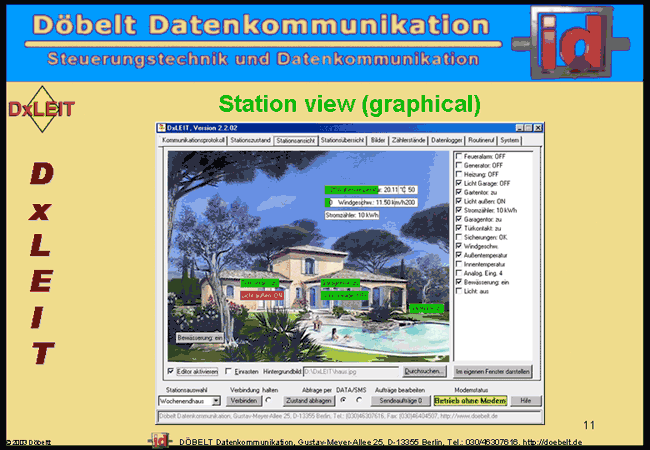Select the Verbindung halten radio button

pyautogui.click(x=269, y=400)
